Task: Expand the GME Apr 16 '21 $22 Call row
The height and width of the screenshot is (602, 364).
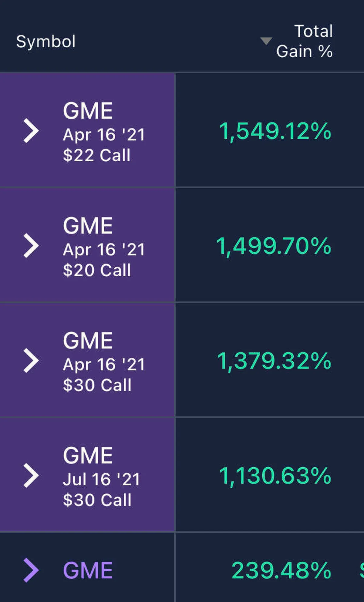Action: tap(31, 131)
